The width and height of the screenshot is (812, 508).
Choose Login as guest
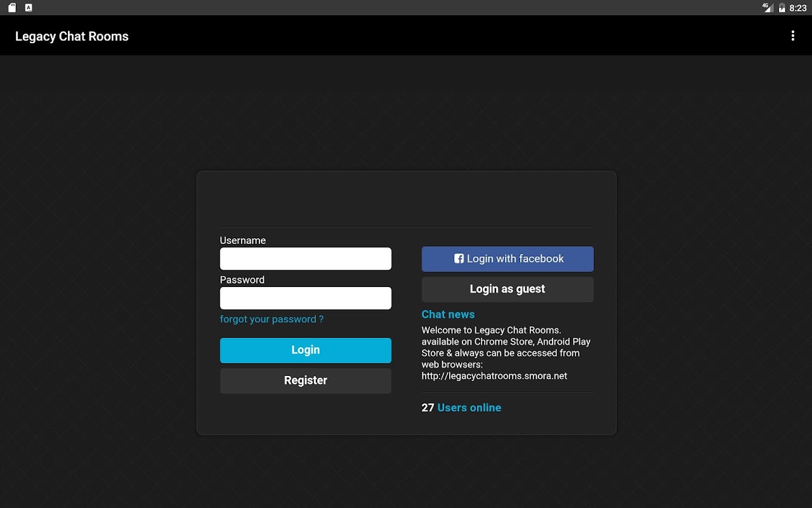click(507, 289)
